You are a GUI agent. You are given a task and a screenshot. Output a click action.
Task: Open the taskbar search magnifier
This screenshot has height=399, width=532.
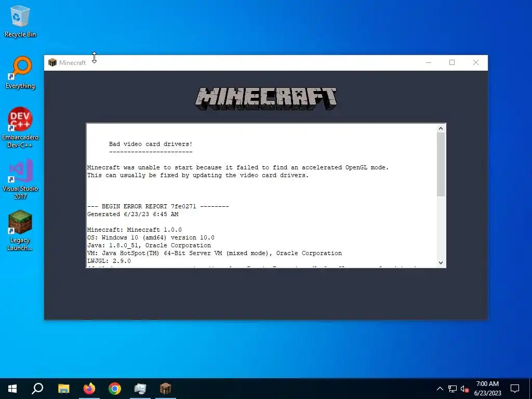click(x=37, y=389)
